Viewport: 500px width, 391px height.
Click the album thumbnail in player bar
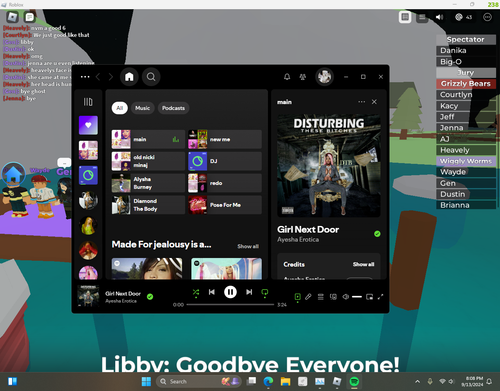pyautogui.click(x=88, y=296)
